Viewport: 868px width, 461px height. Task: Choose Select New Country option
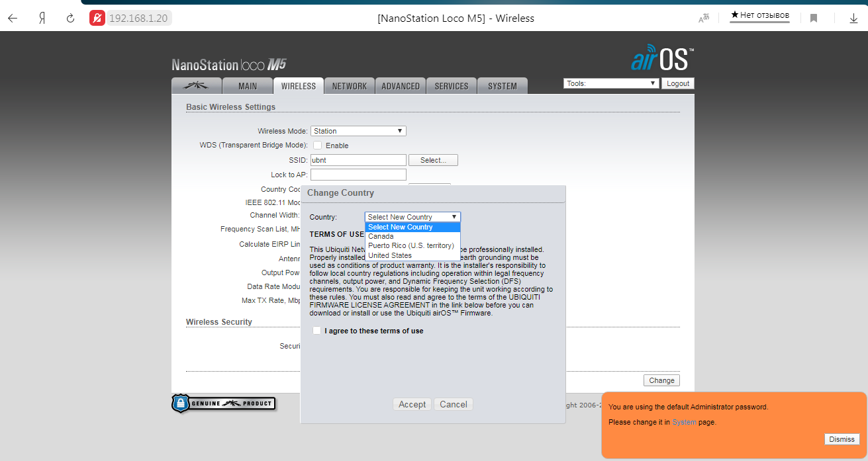pyautogui.click(x=412, y=227)
